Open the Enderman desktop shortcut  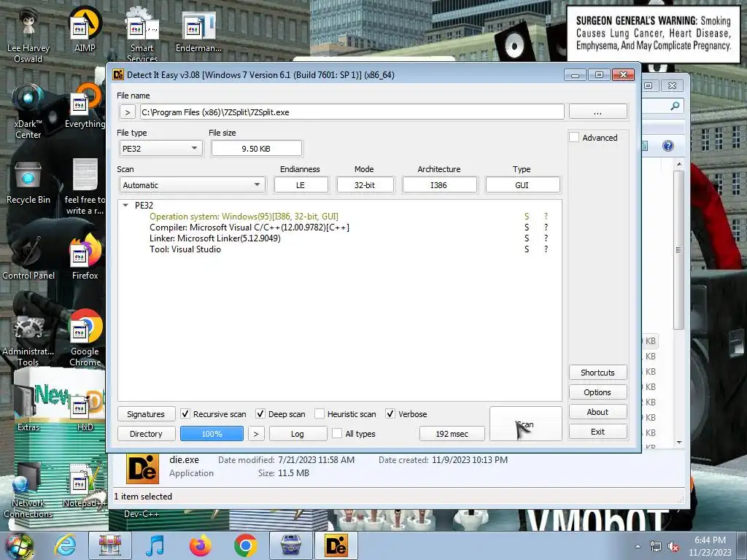point(198,31)
